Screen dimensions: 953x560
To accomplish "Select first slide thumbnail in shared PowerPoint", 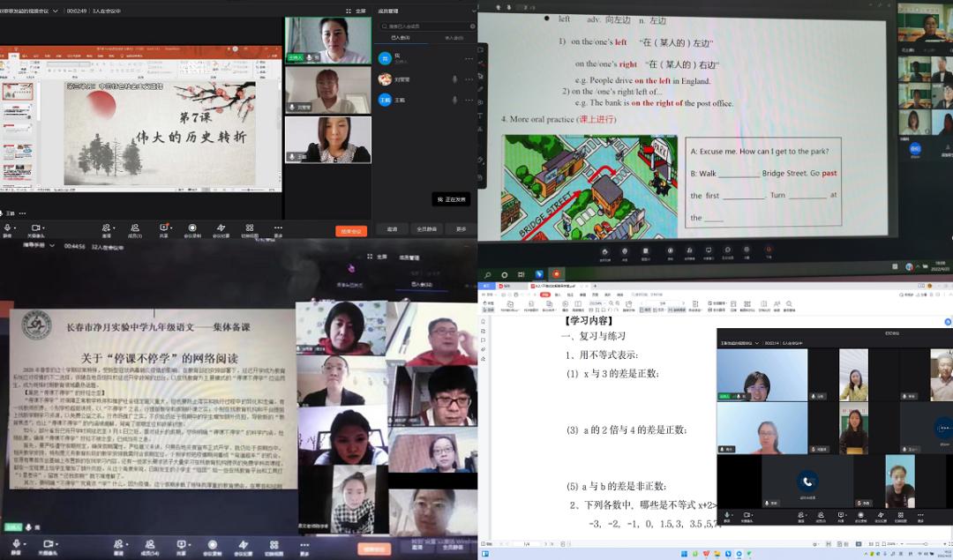I will point(18,92).
